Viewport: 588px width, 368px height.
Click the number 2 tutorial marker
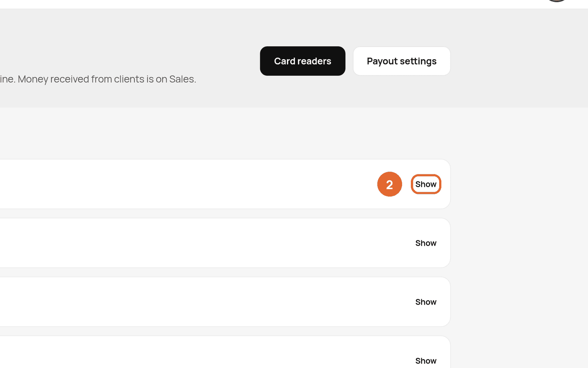click(390, 184)
